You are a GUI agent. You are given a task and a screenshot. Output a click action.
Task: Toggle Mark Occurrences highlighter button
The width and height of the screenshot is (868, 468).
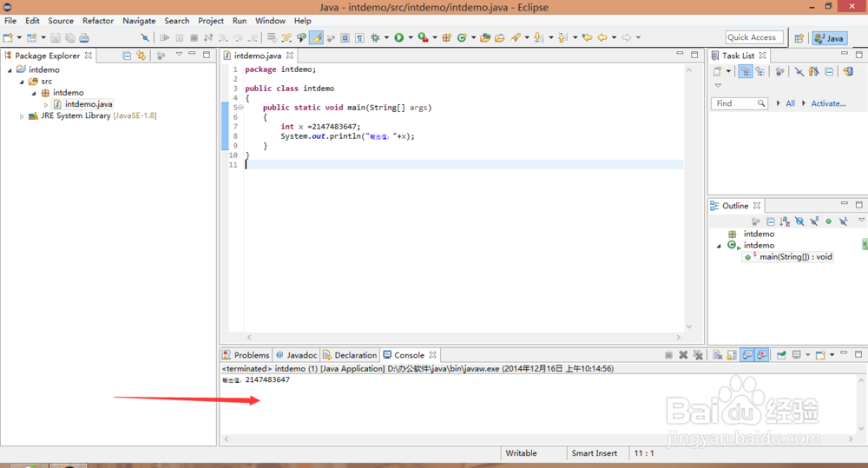click(316, 37)
